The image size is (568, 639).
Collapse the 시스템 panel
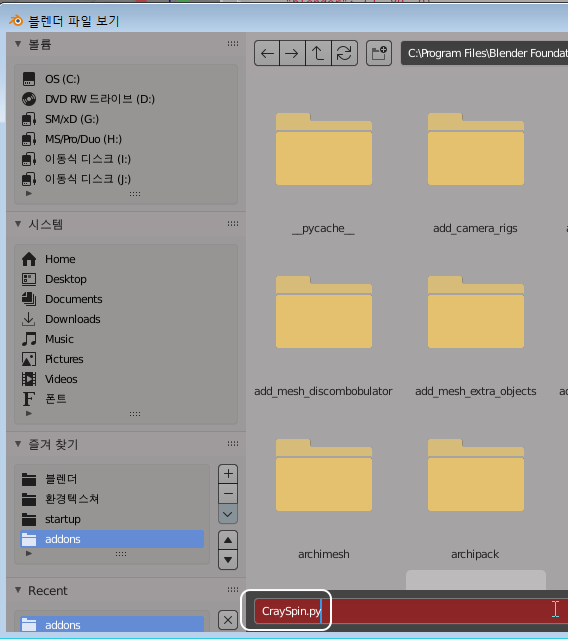[18, 224]
